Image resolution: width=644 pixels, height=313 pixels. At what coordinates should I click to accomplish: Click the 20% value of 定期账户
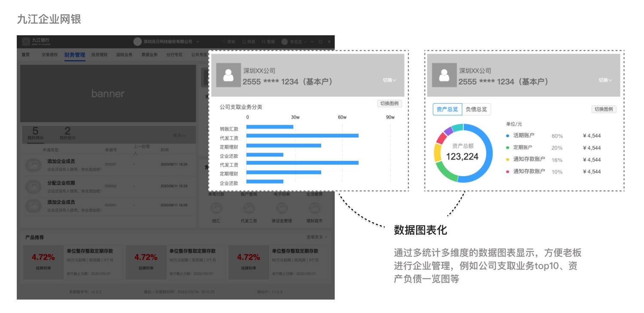coord(557,148)
